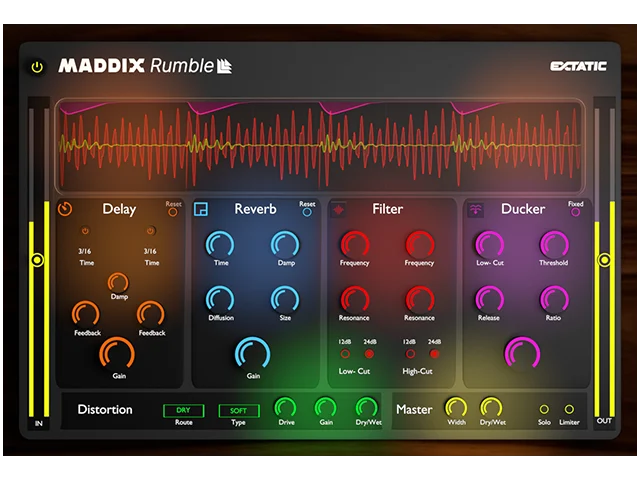640x480 pixels.
Task: Click the OUT level slider handle
Action: click(x=604, y=260)
